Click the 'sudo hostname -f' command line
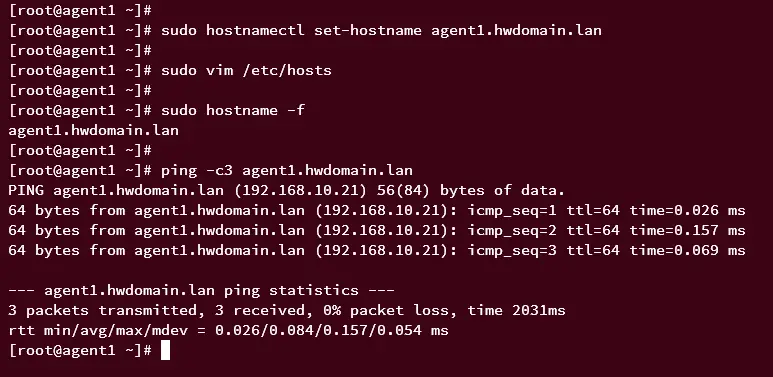This screenshot has height=377, width=773. [233, 110]
